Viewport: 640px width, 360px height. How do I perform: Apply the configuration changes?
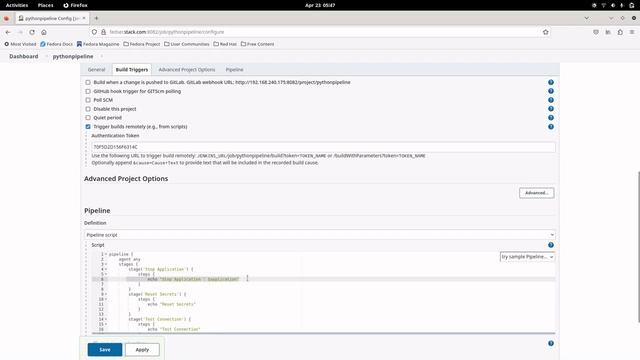[142, 349]
